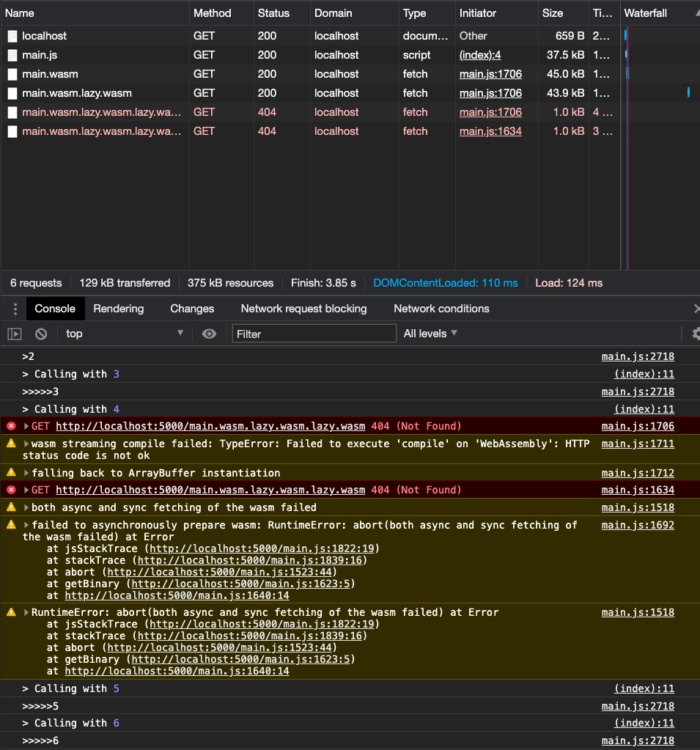Sort requests by the Size column
Viewport: 700px width, 750px height.
(x=563, y=13)
